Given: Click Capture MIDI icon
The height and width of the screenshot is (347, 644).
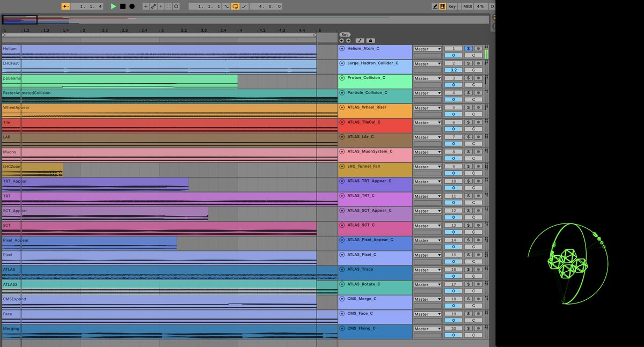Looking at the screenshot, I should point(169,6).
